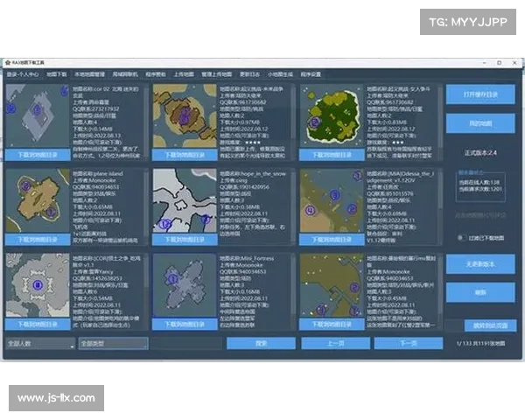This screenshot has width=525, height=420.
Task: Click the brown-island map preview thumbnail in the top-middle card
Action: point(185,115)
